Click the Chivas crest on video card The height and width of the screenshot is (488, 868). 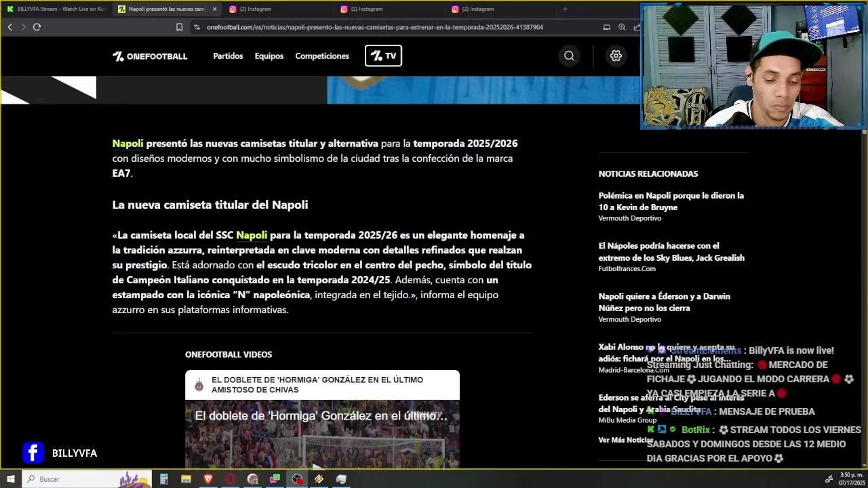click(x=199, y=385)
